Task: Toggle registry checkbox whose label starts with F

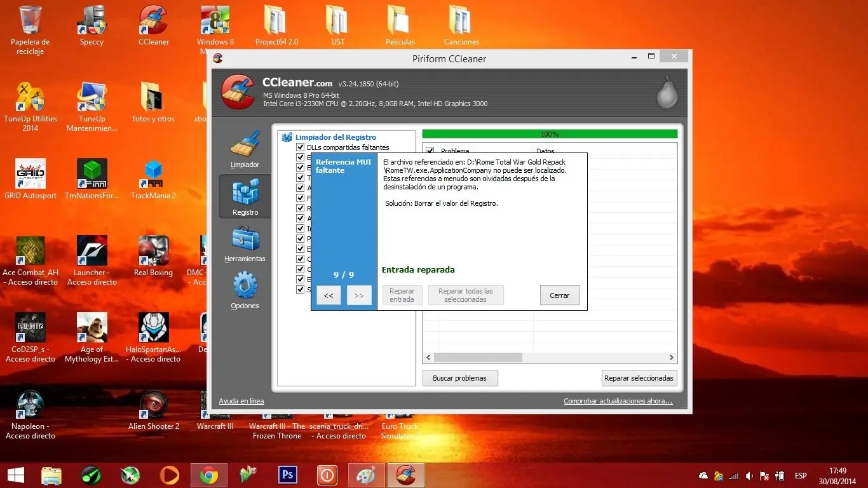Action: pos(301,198)
